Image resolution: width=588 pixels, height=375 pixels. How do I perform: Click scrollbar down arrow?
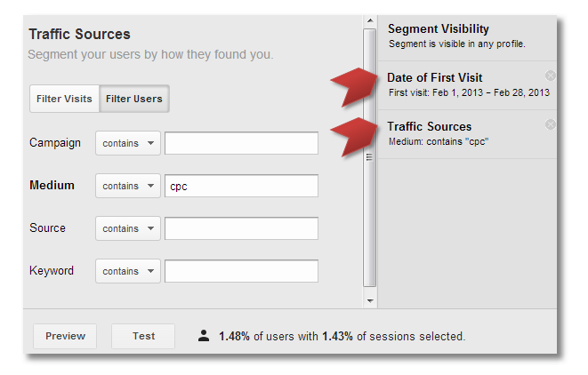pyautogui.click(x=370, y=301)
